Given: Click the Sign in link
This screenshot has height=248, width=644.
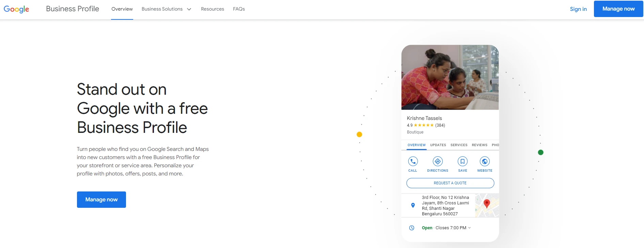Looking at the screenshot, I should [578, 9].
